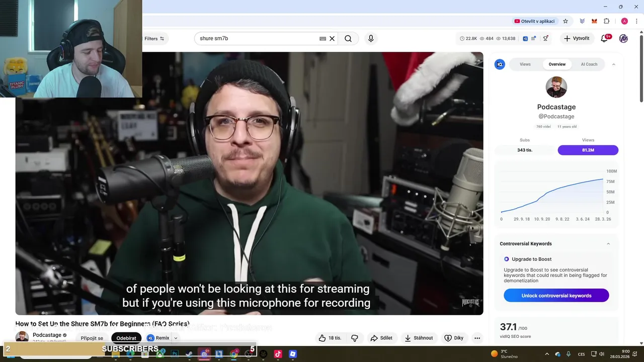Switch to the Views tab in vidIQ panel
Image resolution: width=644 pixels, height=362 pixels.
525,64
